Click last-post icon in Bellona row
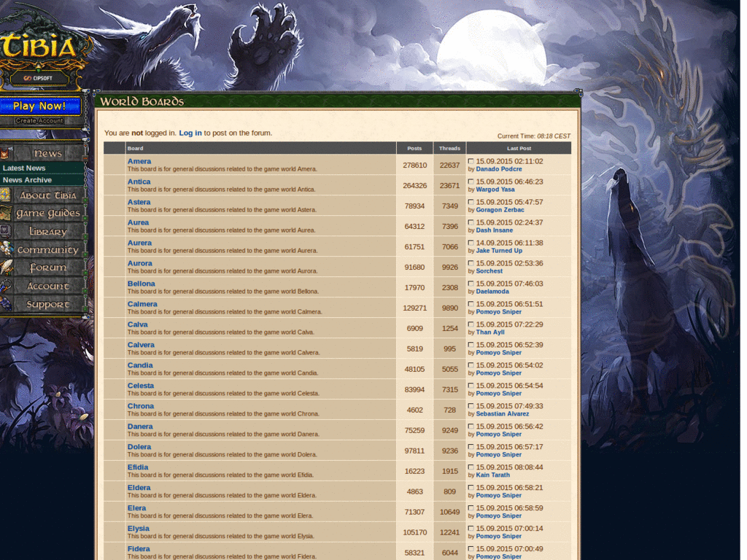747x560 pixels. coord(471,284)
